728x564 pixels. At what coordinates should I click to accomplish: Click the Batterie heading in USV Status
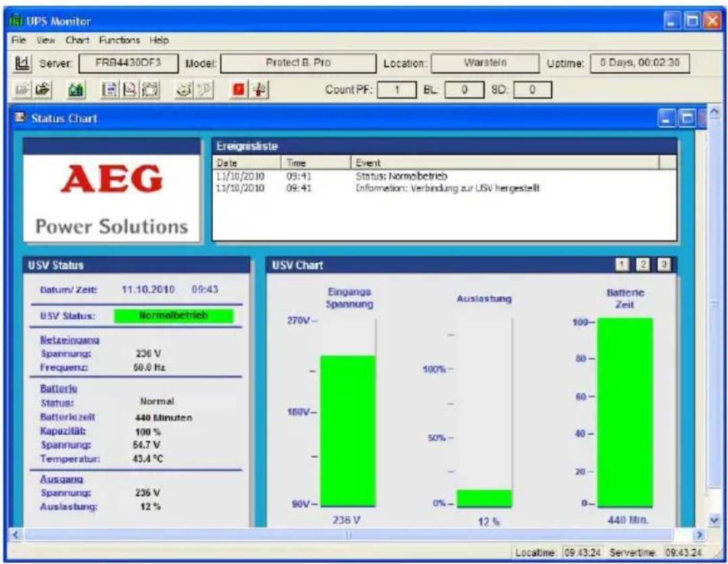click(58, 388)
